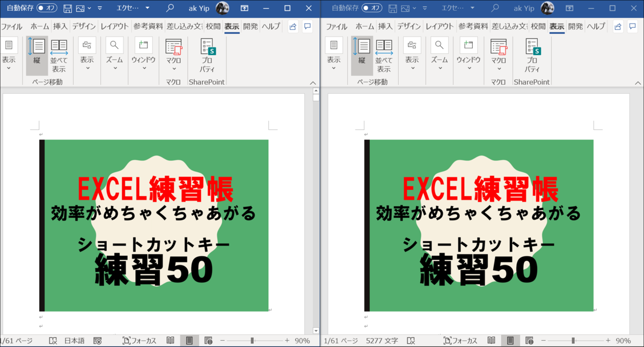Viewport: 644px width, 347px height.
Task: Click the EXCEL練習帳 cover image in the left window
Action: click(153, 225)
